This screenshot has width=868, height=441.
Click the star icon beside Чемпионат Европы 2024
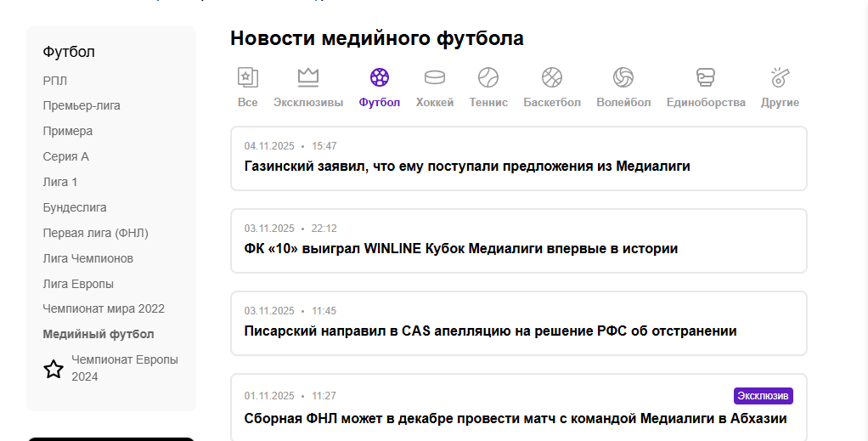coord(54,369)
